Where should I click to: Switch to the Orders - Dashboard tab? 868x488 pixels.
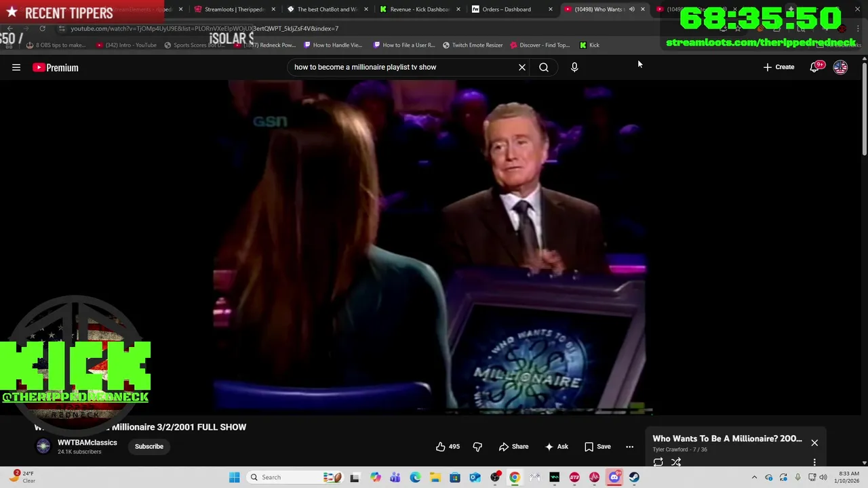tap(511, 9)
